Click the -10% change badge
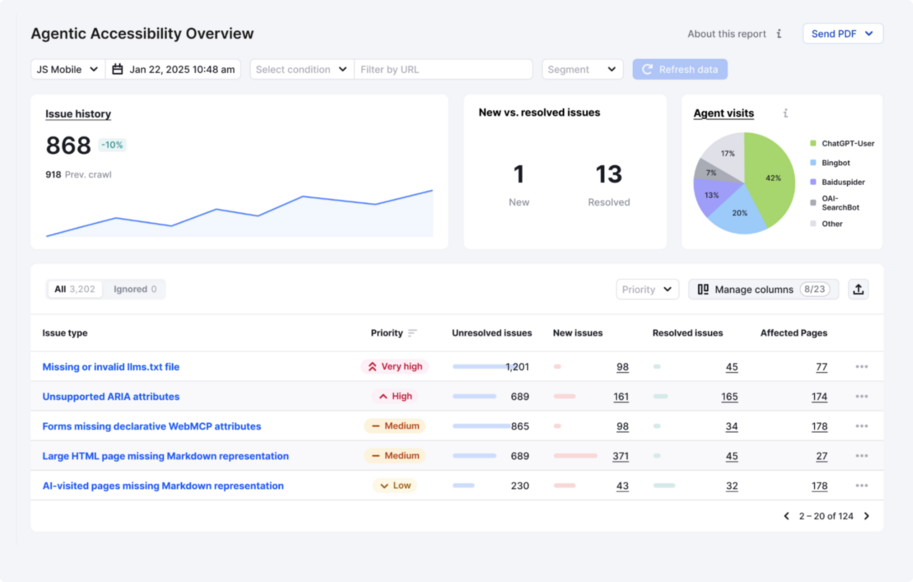This screenshot has height=582, width=913. (112, 145)
